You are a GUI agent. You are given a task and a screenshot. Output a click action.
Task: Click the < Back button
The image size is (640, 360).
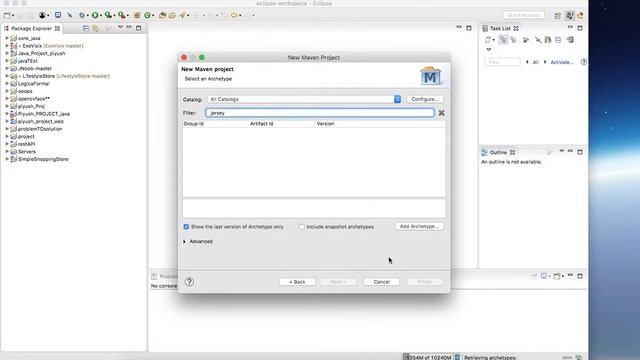click(x=297, y=282)
